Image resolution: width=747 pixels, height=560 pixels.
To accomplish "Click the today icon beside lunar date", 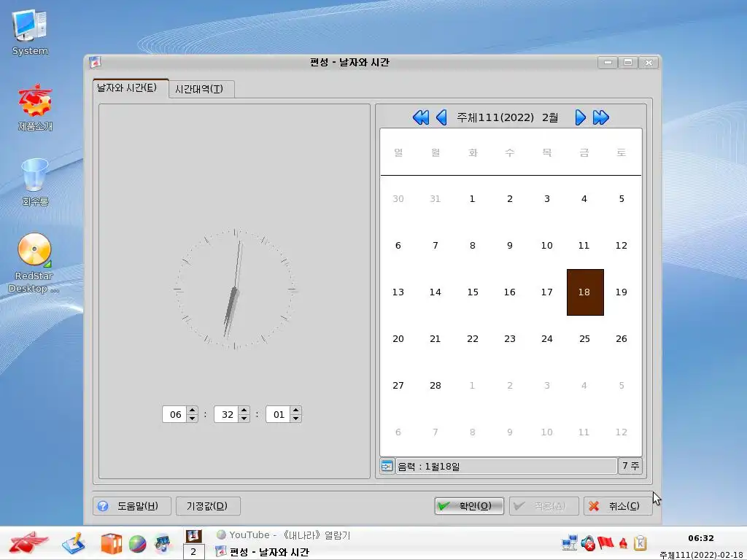I will 387,466.
